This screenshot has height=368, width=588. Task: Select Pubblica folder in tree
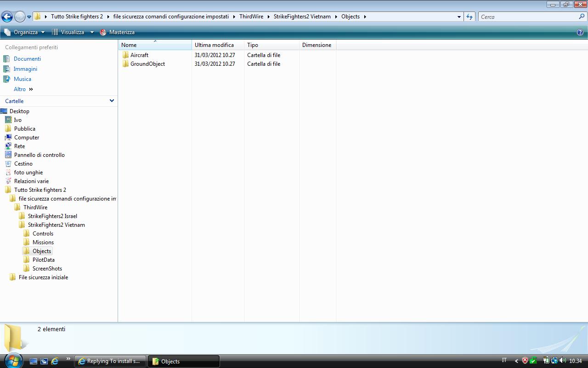(24, 129)
